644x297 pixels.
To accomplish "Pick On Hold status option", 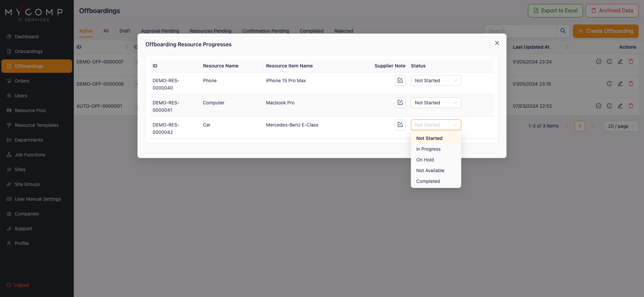I will [x=425, y=160].
